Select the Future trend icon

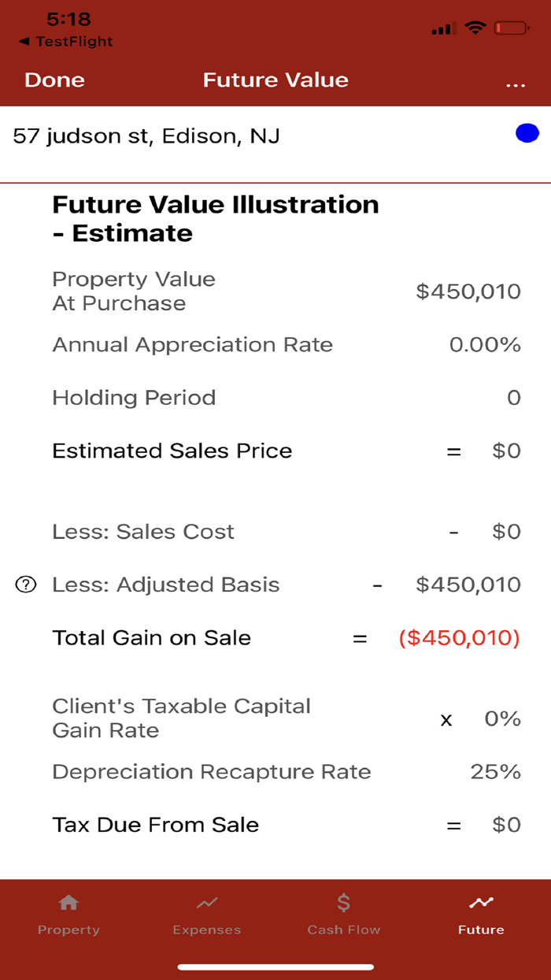pyautogui.click(x=481, y=903)
